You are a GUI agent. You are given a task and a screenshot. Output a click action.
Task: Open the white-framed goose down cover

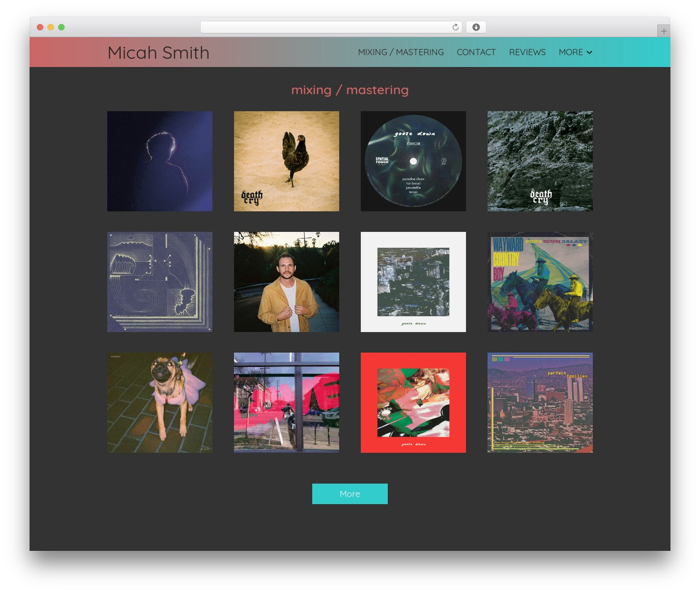(x=413, y=282)
